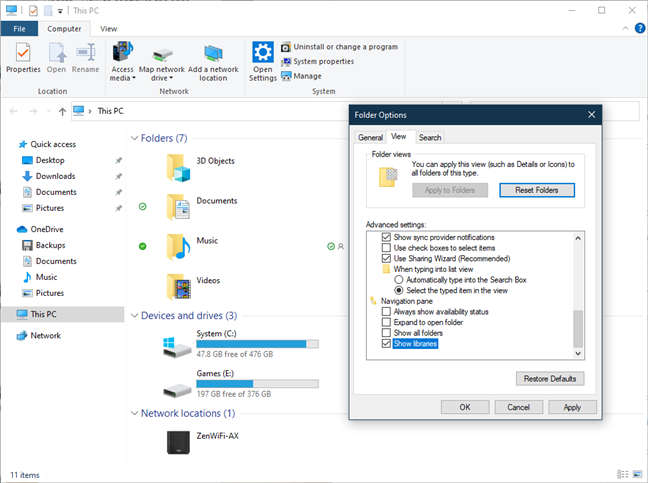Switch to large icons view in status bar

pos(638,474)
